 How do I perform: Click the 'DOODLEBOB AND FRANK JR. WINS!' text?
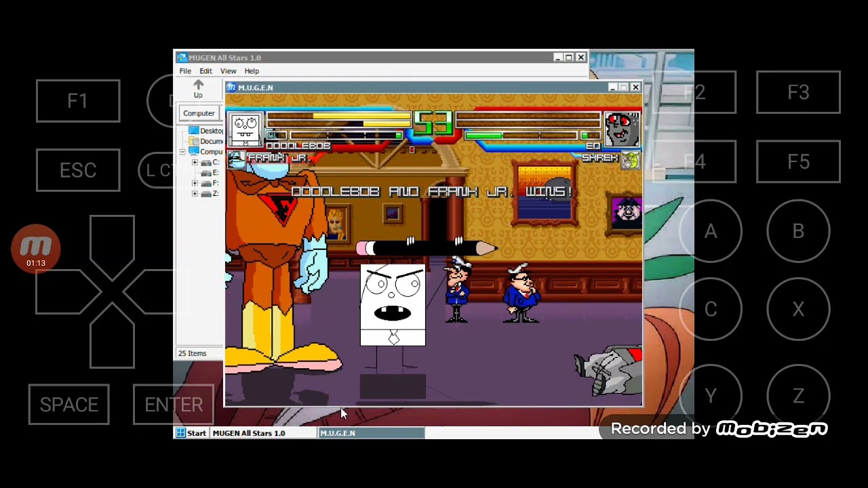click(432, 192)
